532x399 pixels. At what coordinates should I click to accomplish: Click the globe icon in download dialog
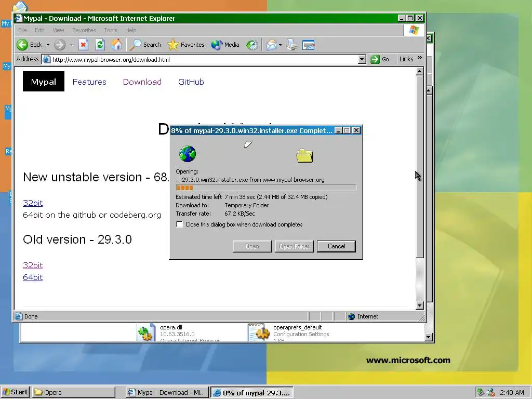tap(188, 154)
